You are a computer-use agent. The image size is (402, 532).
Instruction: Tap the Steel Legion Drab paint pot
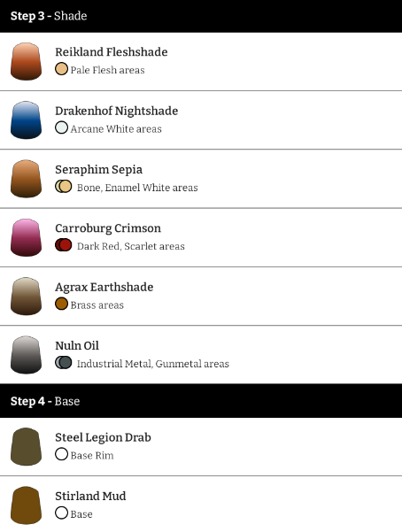[x=27, y=446]
